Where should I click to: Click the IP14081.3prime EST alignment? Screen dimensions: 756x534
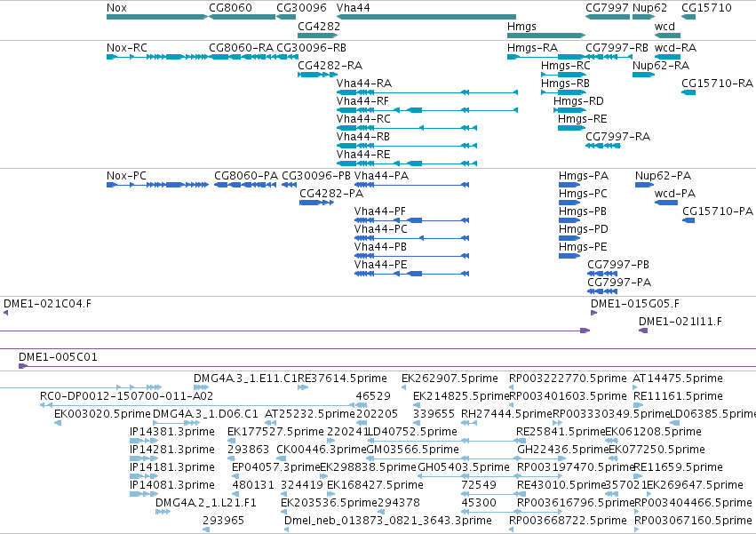[x=144, y=494]
